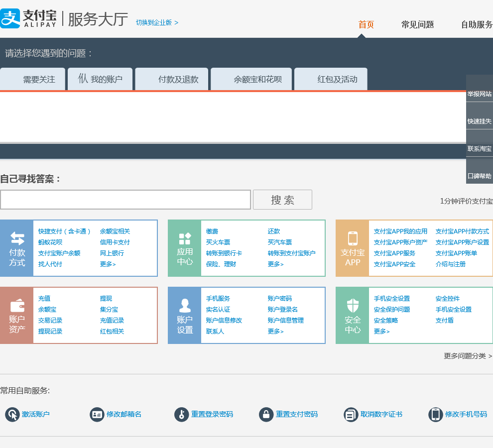
Task: Select the 付款及退款 problem tab
Action: pyautogui.click(x=172, y=79)
